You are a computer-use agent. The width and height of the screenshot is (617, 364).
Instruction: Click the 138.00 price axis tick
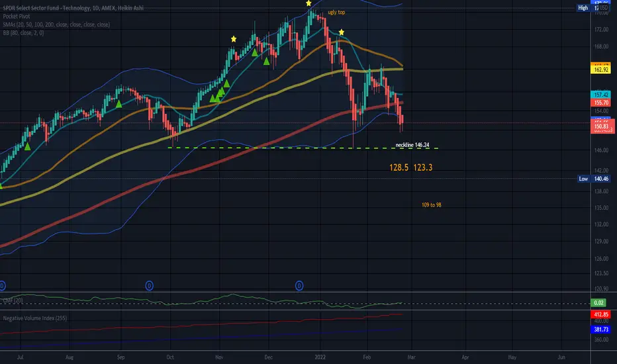point(601,191)
